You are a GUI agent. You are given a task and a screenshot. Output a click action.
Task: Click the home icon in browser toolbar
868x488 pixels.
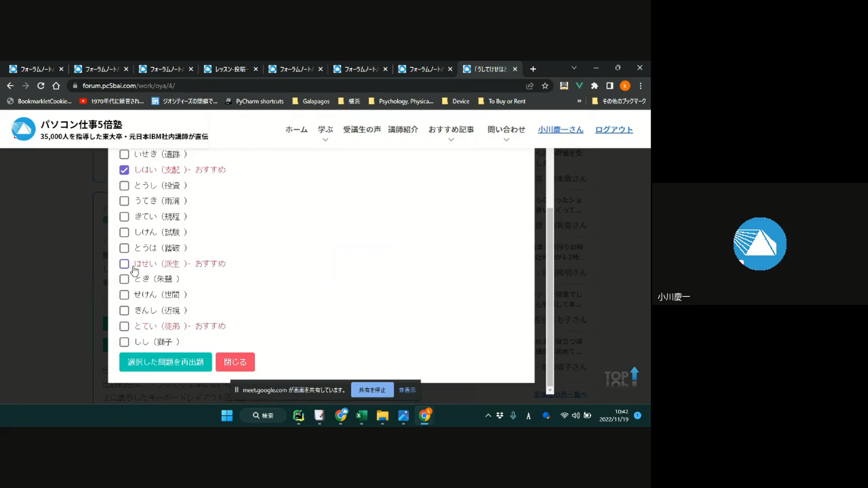[56, 86]
